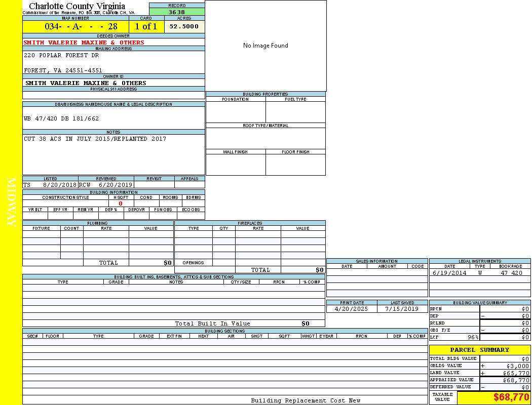Click the acres value 52.5000
The height and width of the screenshot is (405, 532).
184,26
